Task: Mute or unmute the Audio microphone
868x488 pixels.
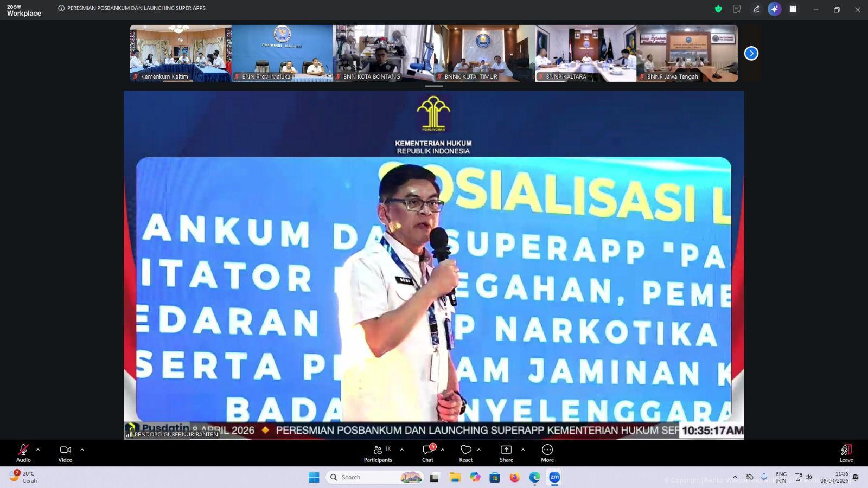Action: 23,453
